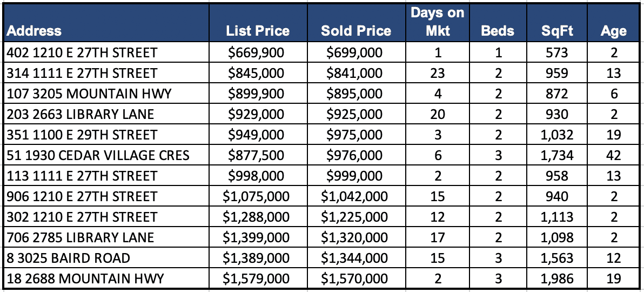Select the $975,000 sold price cell
Screen dimensions: 644x292
355,135
